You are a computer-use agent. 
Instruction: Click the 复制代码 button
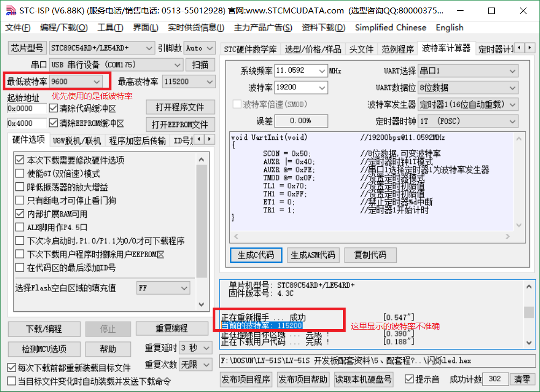[x=370, y=255]
